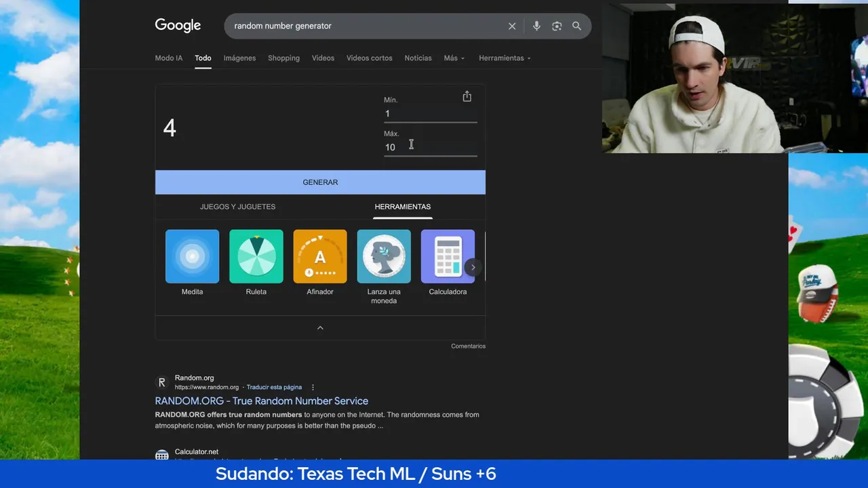The width and height of the screenshot is (868, 488).
Task: Click Traducir esta página link
Action: click(274, 388)
